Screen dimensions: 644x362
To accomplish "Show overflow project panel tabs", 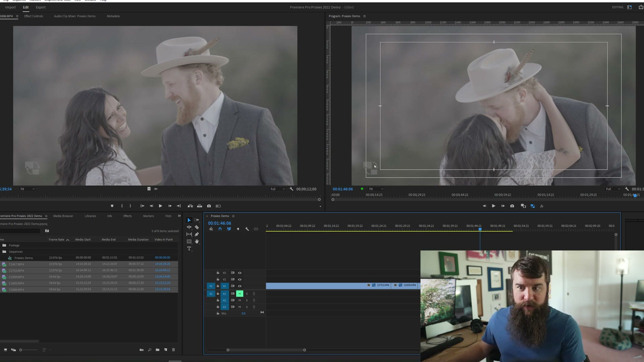I will click(179, 216).
